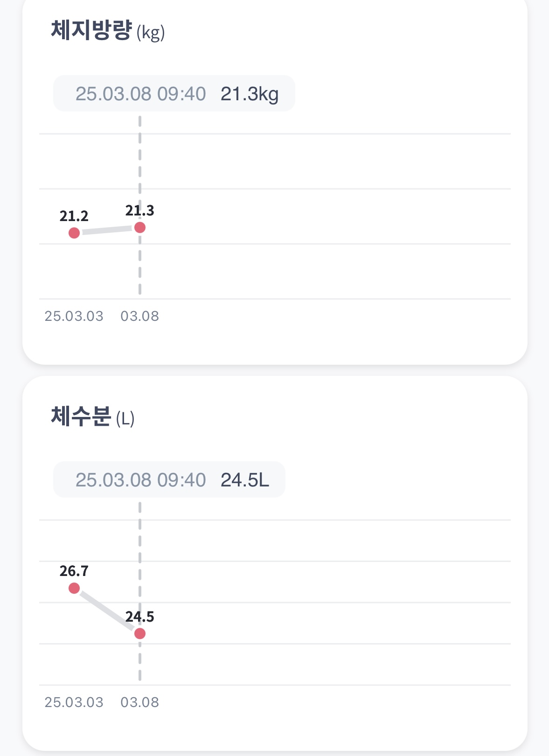Click the line segment connecting 26.7 and 24.5
Screen dimensions: 549x756
pos(107,611)
